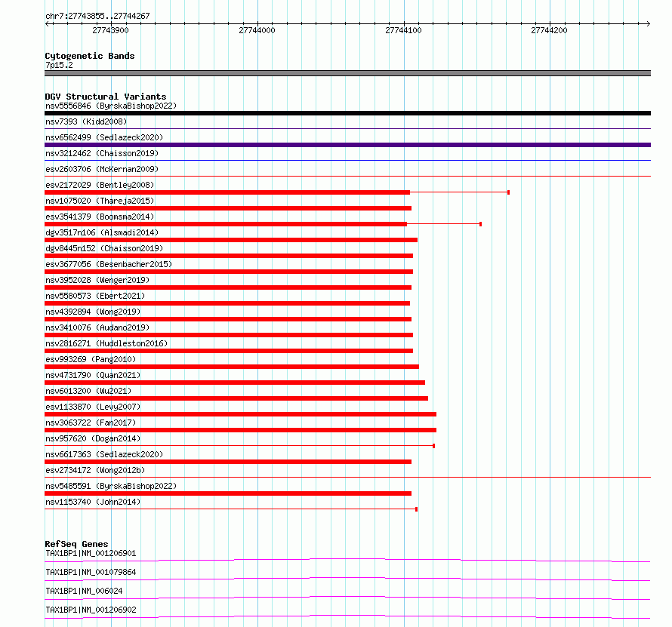Click nsv1153740 (John2014) label
672x627 pixels.
93,502
